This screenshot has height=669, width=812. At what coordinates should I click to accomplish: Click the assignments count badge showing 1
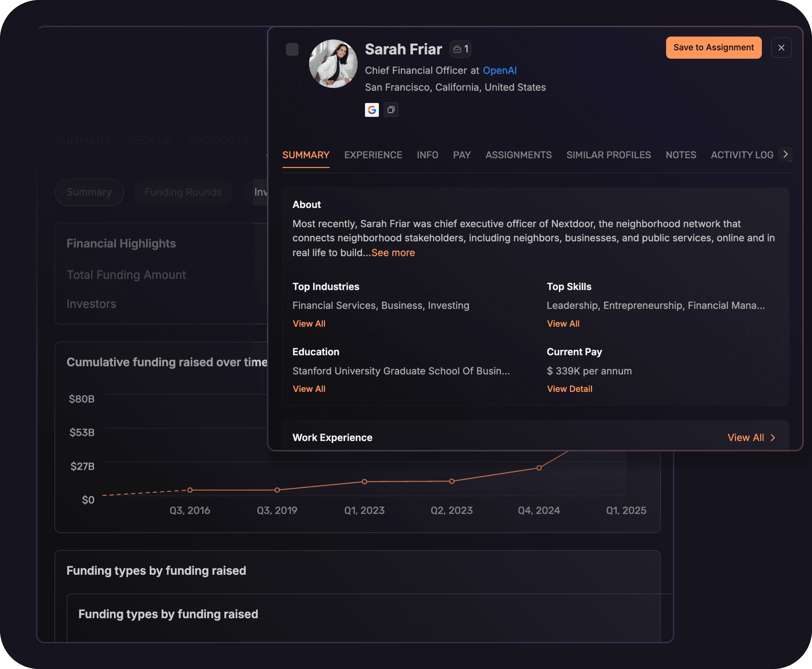(x=460, y=49)
